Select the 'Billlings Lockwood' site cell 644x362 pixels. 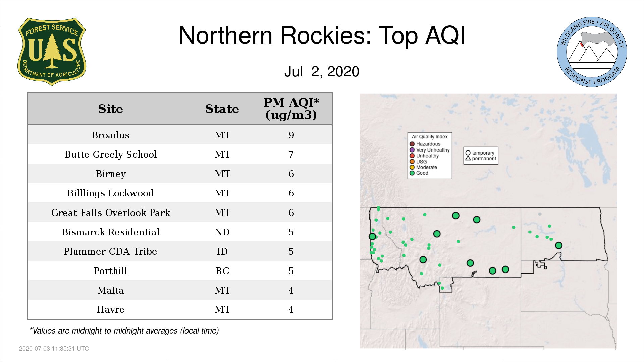[x=111, y=193]
